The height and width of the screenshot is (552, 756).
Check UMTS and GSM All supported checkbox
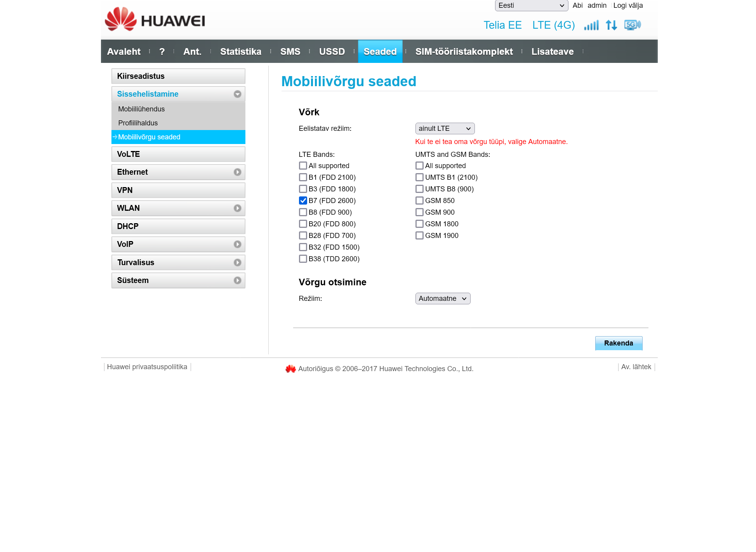(x=419, y=166)
